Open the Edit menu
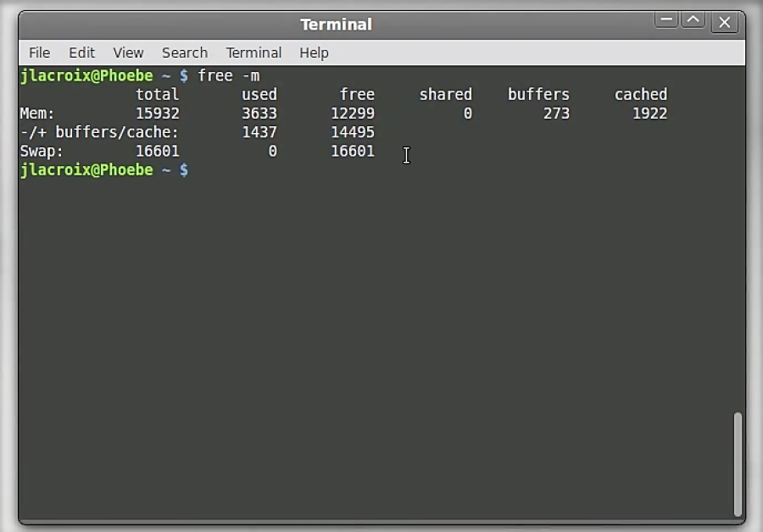 (81, 53)
